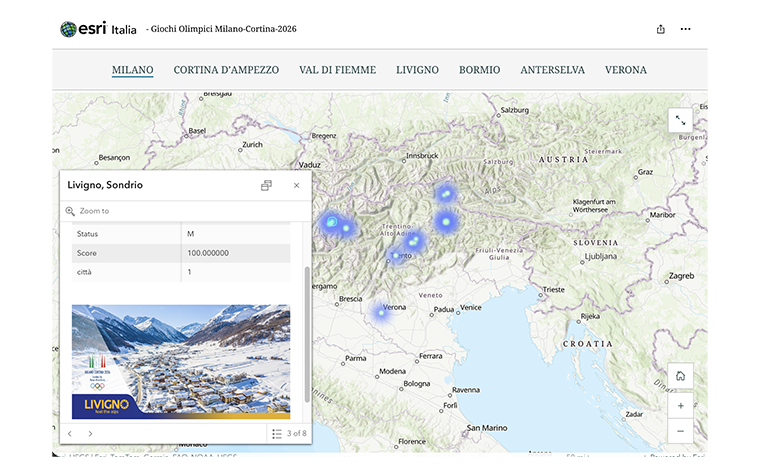The height and width of the screenshot is (469, 760).
Task: Go to previous feature in popup
Action: coord(70,433)
